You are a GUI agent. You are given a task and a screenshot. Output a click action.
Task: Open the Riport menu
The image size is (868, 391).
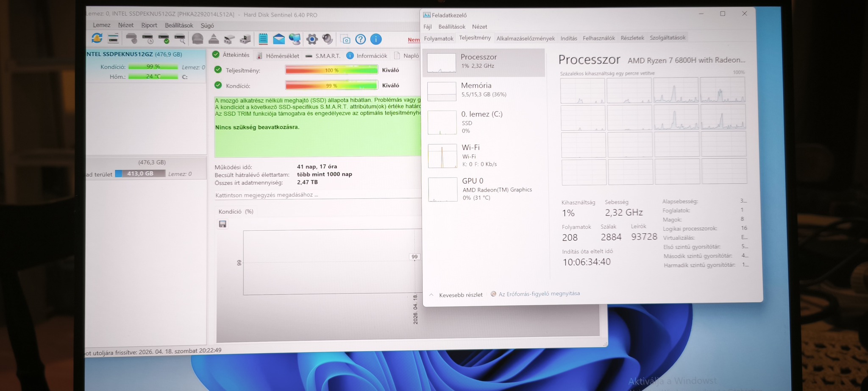(x=149, y=25)
